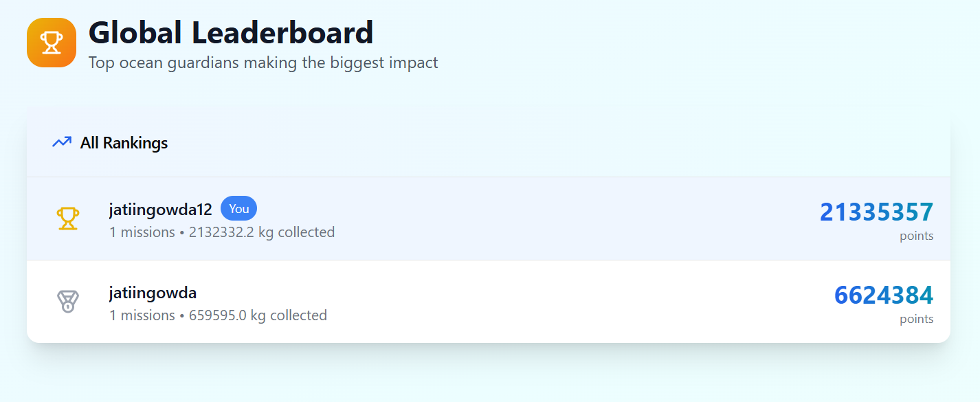The height and width of the screenshot is (402, 980).
Task: Click the 21335357 points score
Action: click(876, 212)
